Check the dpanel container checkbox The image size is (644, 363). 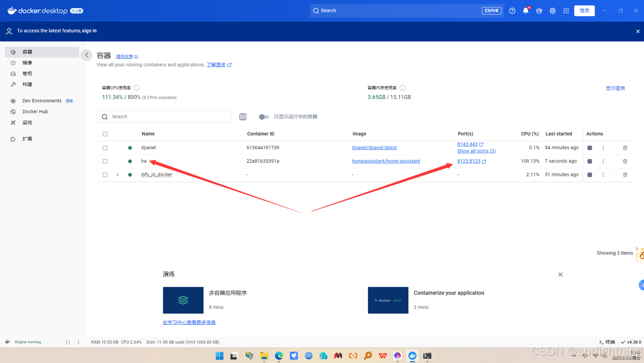click(105, 148)
